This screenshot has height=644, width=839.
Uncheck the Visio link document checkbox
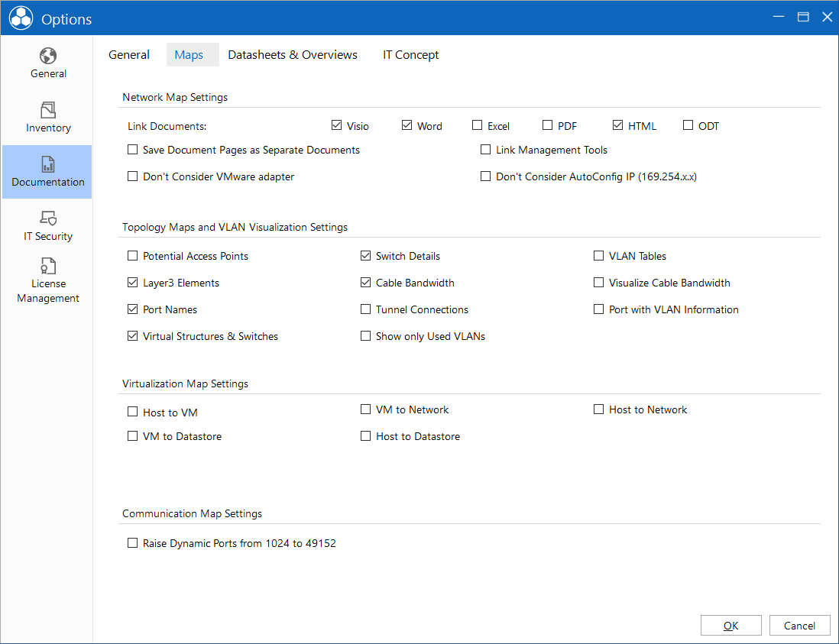[336, 125]
